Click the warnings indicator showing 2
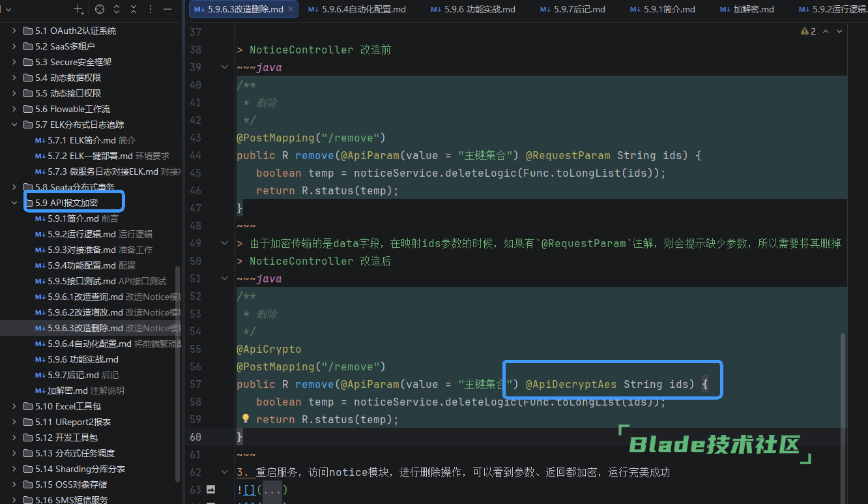 tap(808, 31)
